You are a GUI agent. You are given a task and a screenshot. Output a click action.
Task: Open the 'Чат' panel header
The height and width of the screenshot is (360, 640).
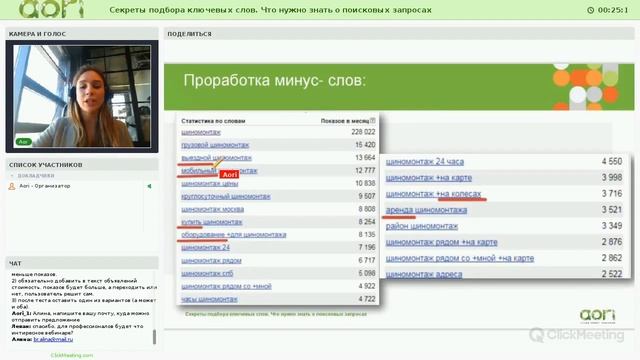(82, 264)
